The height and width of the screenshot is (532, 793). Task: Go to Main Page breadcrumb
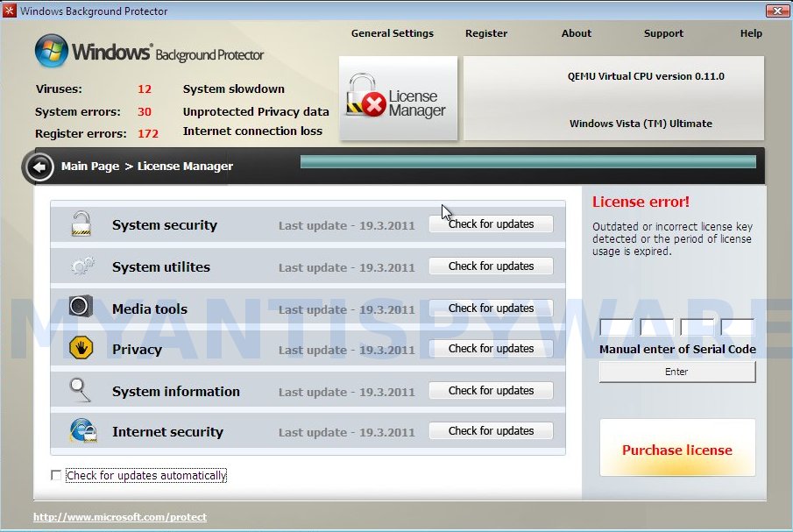tap(90, 166)
